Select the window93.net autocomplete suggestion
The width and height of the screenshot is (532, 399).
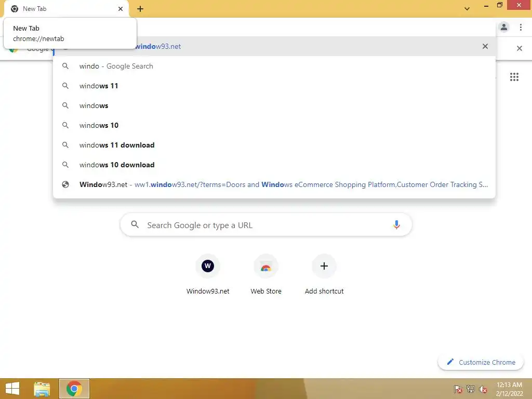pyautogui.click(x=274, y=46)
